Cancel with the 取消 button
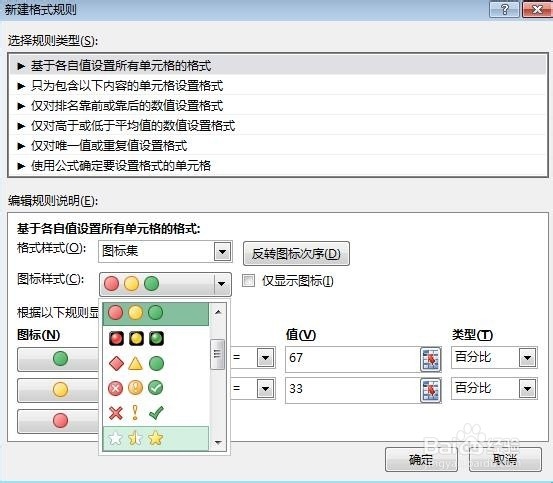 coord(505,459)
